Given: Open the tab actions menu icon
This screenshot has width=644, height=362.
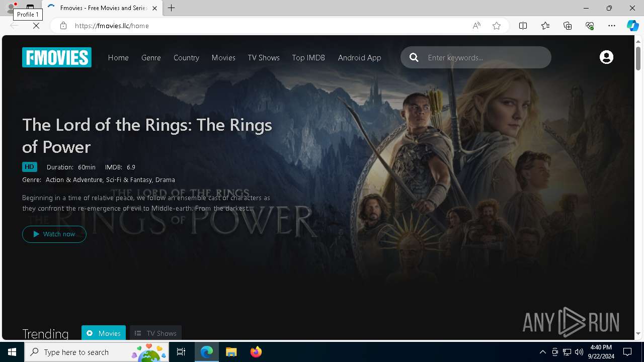Looking at the screenshot, I should click(30, 8).
